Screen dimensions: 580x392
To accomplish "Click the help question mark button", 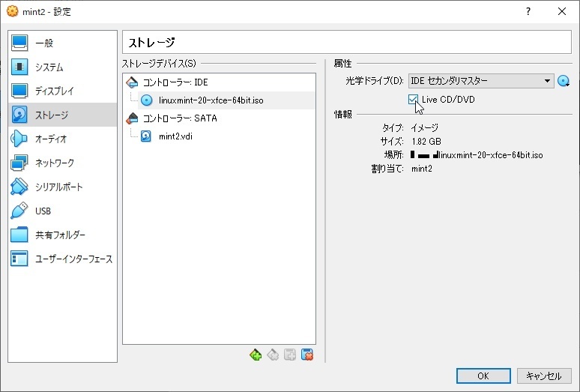I will pyautogui.click(x=528, y=11).
